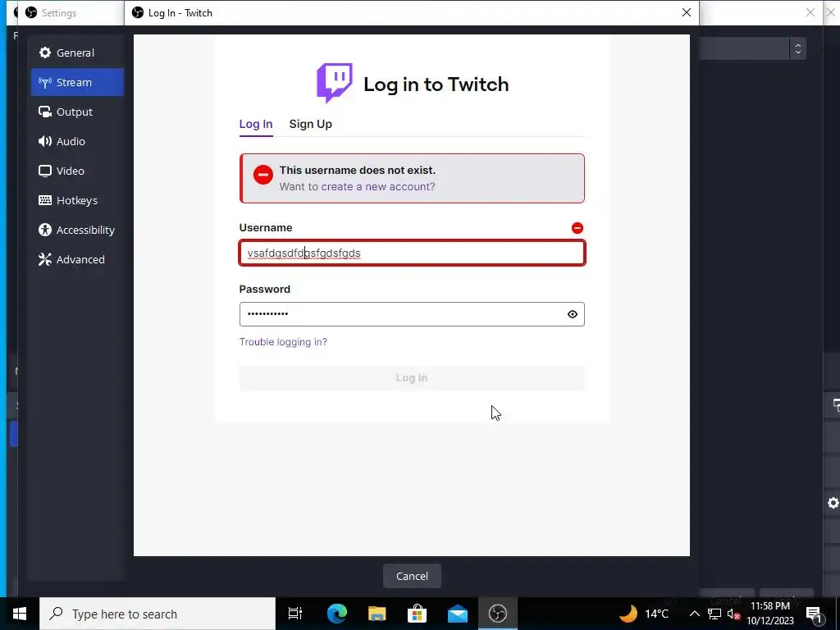Click the Audio speaker icon
This screenshot has height=630, width=840.
(x=45, y=141)
